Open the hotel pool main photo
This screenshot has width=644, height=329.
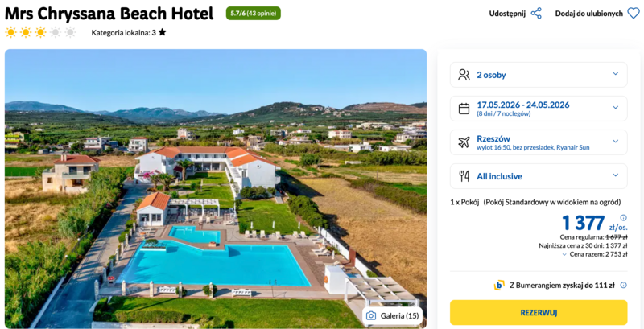(216, 189)
